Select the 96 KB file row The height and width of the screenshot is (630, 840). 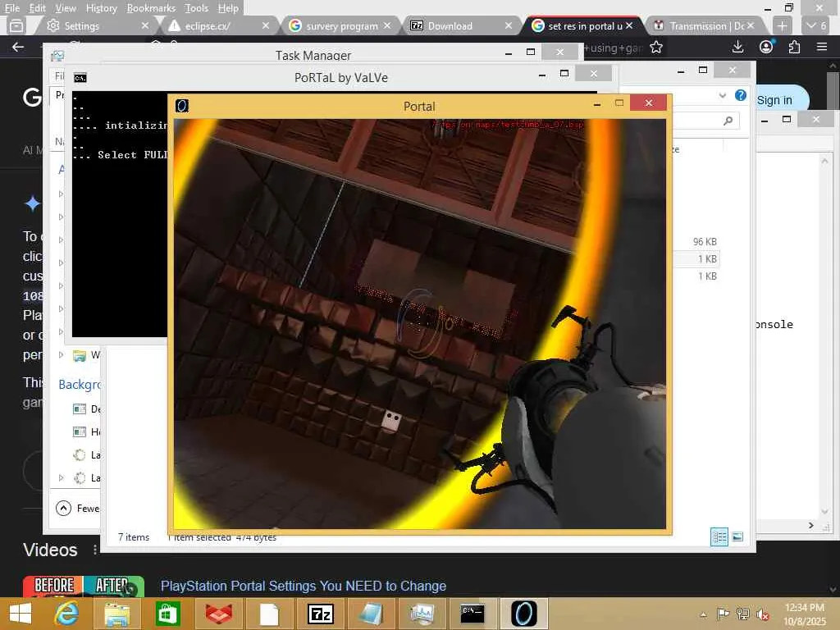(705, 242)
